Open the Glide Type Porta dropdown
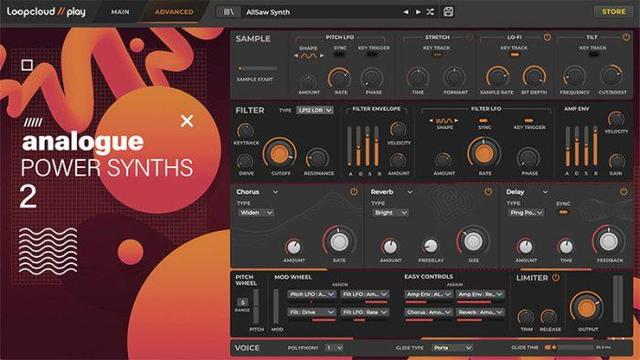The width and height of the screenshot is (640, 360). (x=452, y=348)
